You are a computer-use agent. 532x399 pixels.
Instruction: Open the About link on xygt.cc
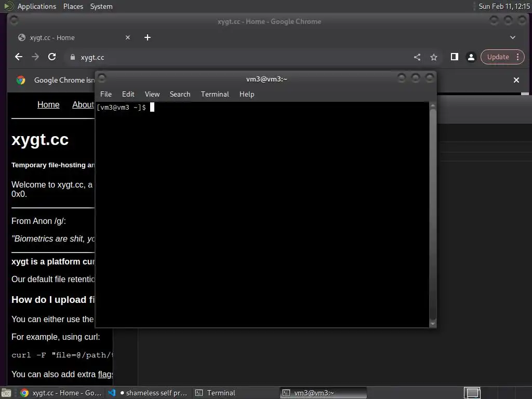pos(83,105)
